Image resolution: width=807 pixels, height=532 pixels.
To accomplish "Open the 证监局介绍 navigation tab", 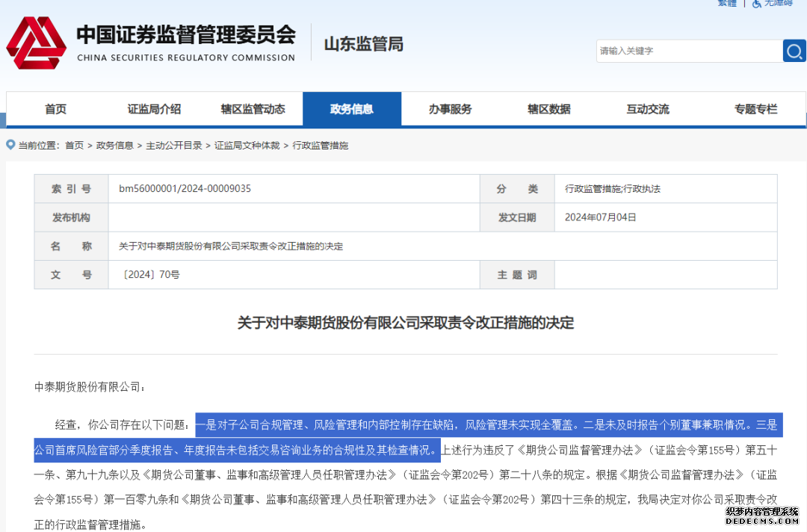I will [x=155, y=109].
